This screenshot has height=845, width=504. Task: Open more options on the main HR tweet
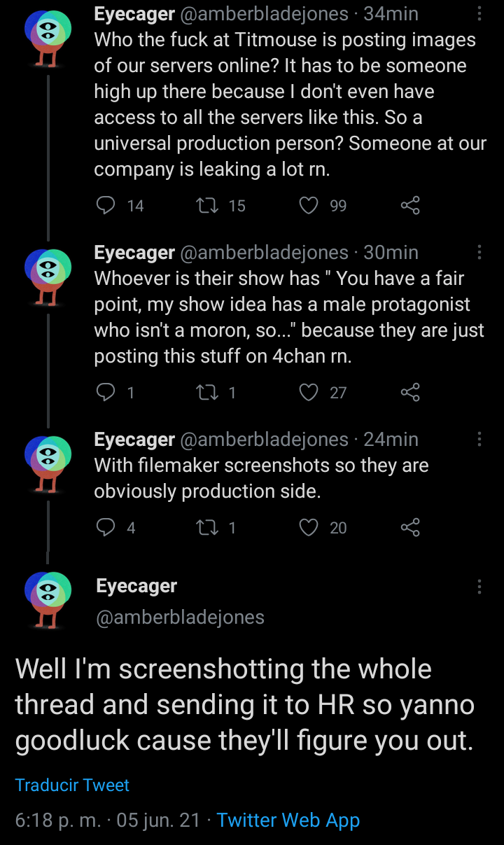coord(479,587)
